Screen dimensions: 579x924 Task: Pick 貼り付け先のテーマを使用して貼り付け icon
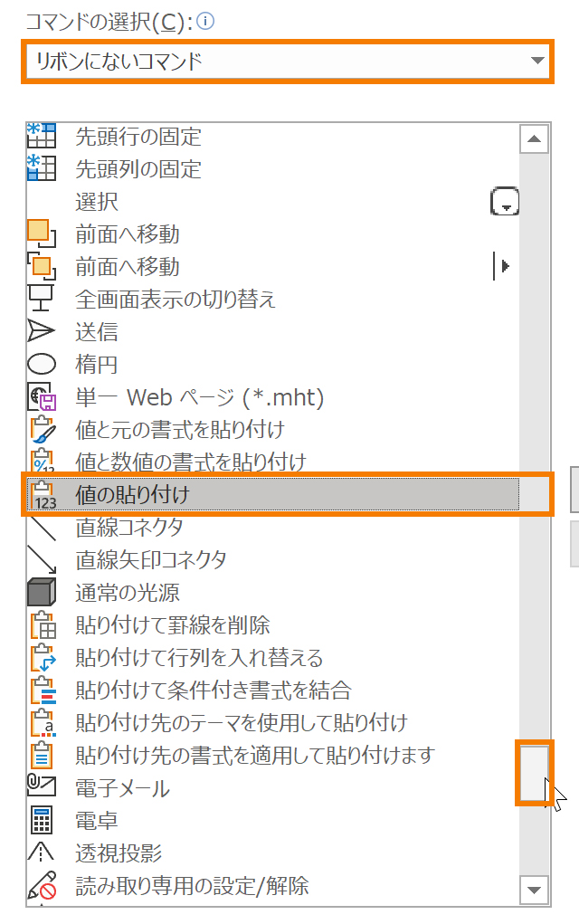click(43, 722)
